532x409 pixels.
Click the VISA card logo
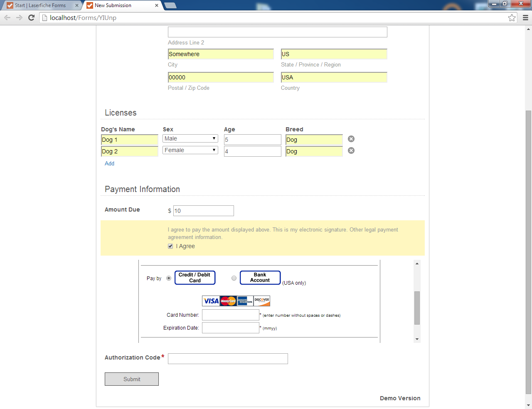211,301
